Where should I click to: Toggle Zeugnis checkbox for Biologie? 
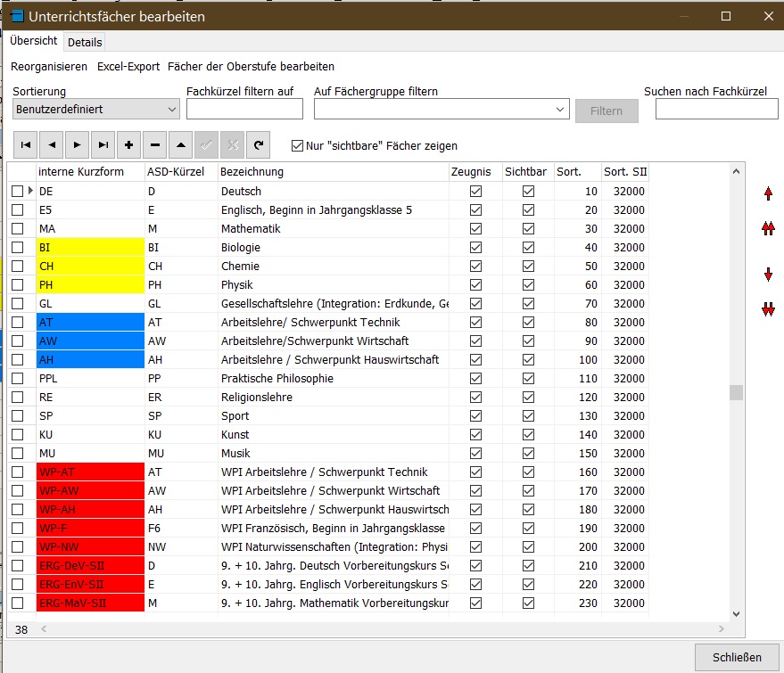475,247
